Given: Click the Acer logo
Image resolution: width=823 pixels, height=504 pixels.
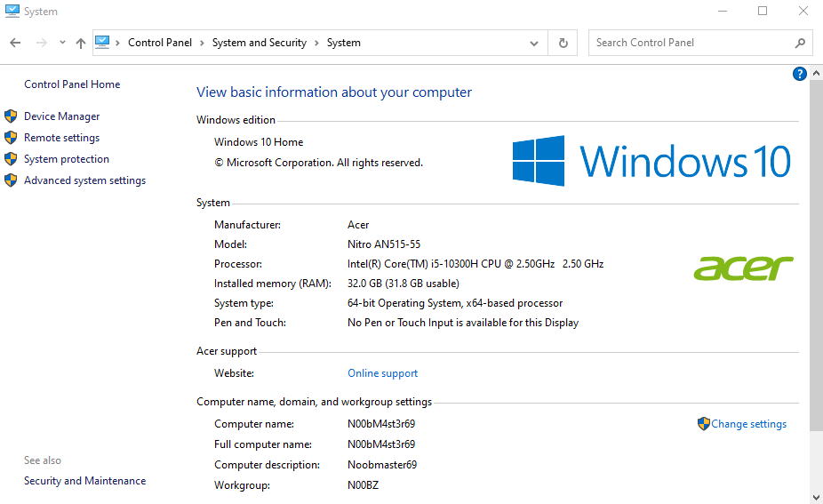Looking at the screenshot, I should pos(744,268).
